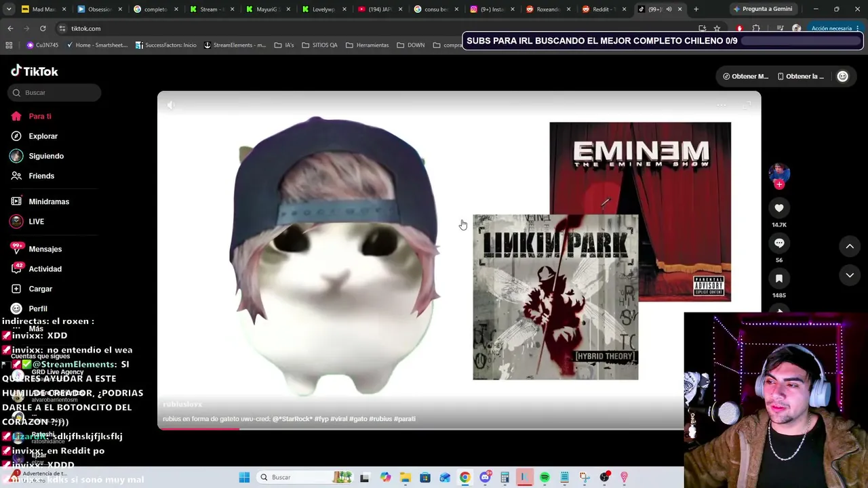Switch to the Reddit tab

point(604,9)
